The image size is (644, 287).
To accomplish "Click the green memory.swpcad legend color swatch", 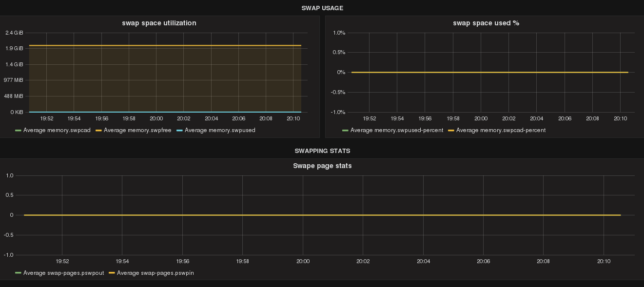I will 19,130.
